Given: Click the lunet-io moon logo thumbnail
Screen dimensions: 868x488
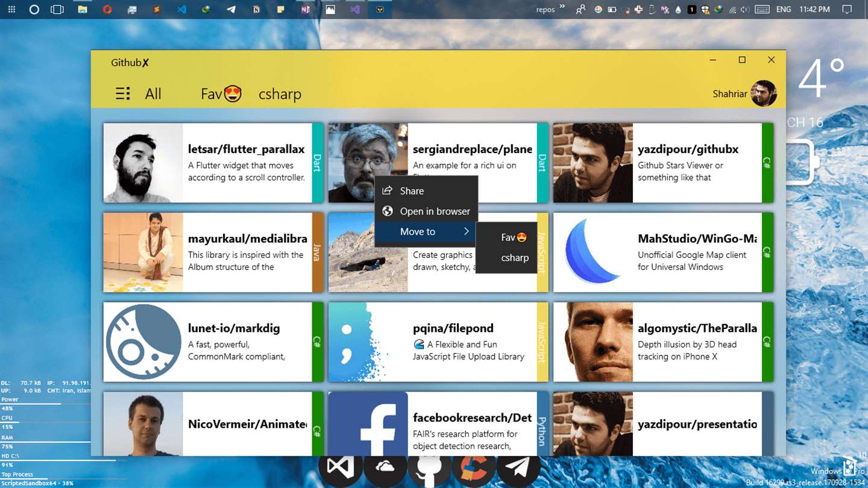Looking at the screenshot, I should [x=143, y=342].
